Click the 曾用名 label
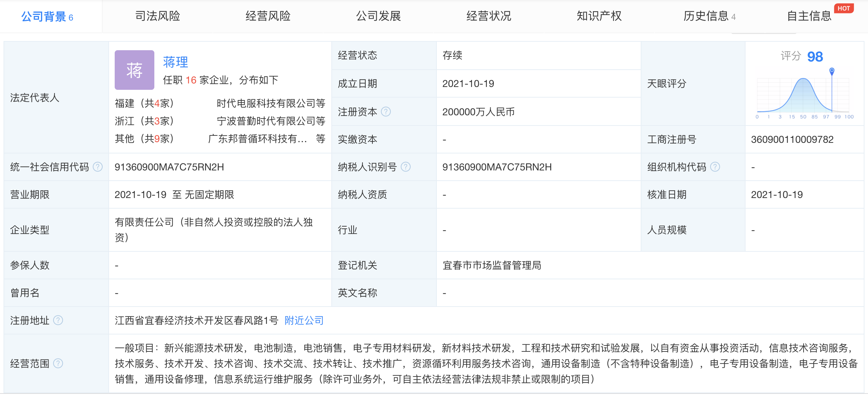Viewport: 868px width, 396px height. (x=25, y=293)
